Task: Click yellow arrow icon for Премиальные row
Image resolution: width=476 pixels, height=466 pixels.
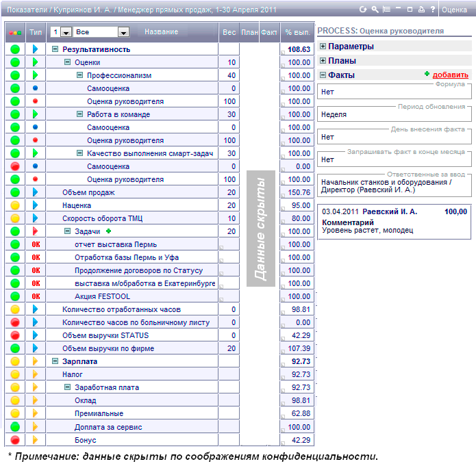Action: [x=35, y=413]
